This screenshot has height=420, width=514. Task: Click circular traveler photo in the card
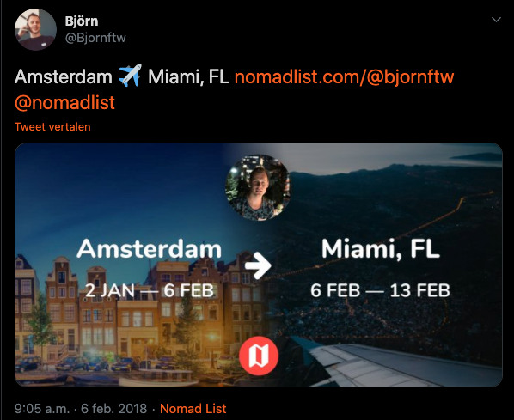(258, 187)
